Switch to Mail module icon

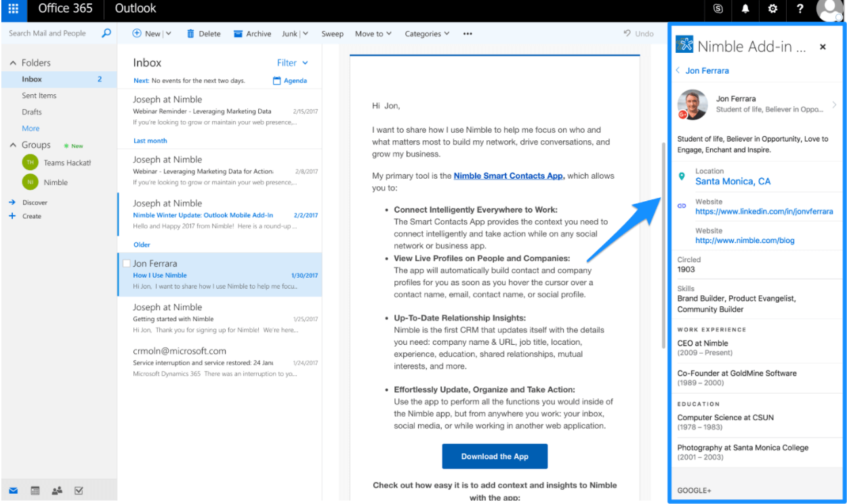14,490
